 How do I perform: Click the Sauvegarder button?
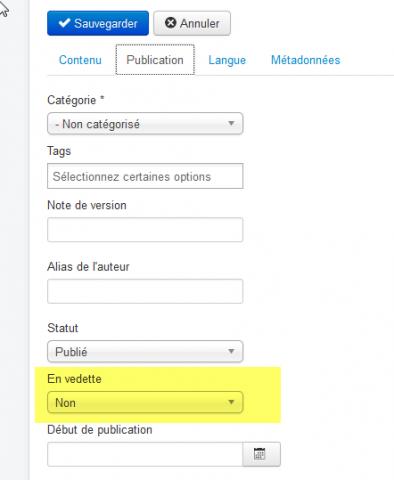(x=98, y=23)
